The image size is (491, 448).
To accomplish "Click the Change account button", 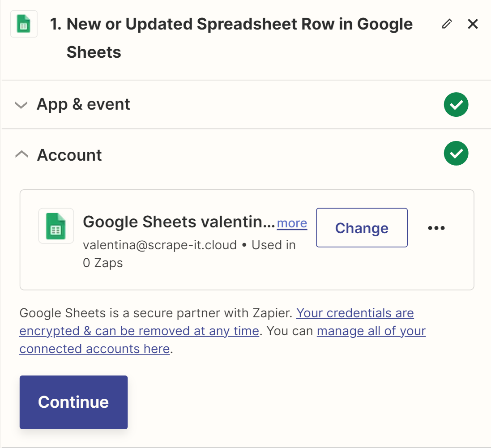I will (362, 228).
